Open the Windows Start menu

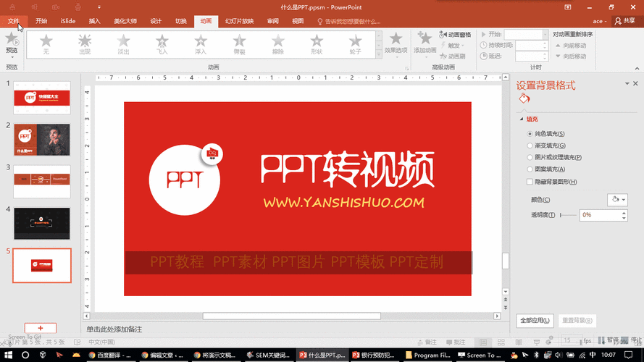8,355
